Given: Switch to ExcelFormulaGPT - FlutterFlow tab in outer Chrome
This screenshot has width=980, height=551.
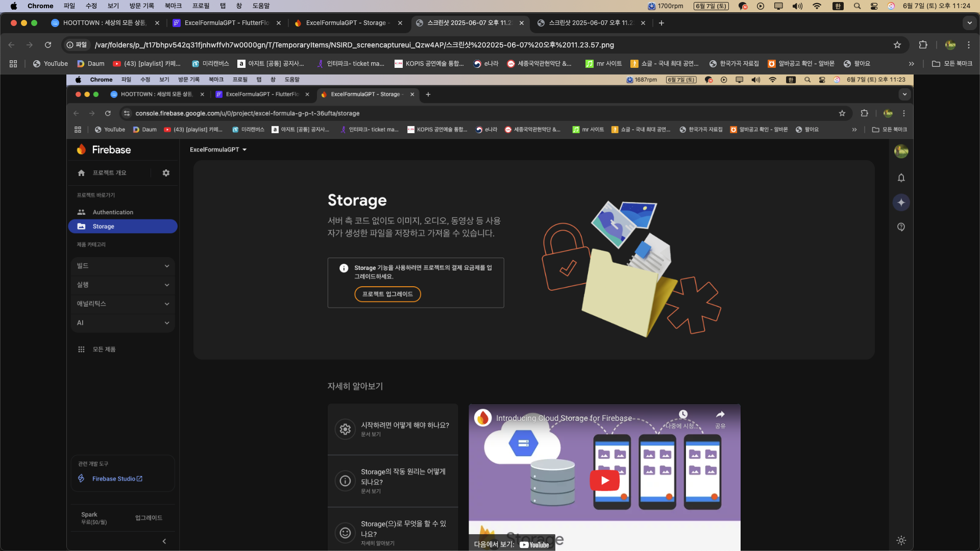Looking at the screenshot, I should coord(227,23).
